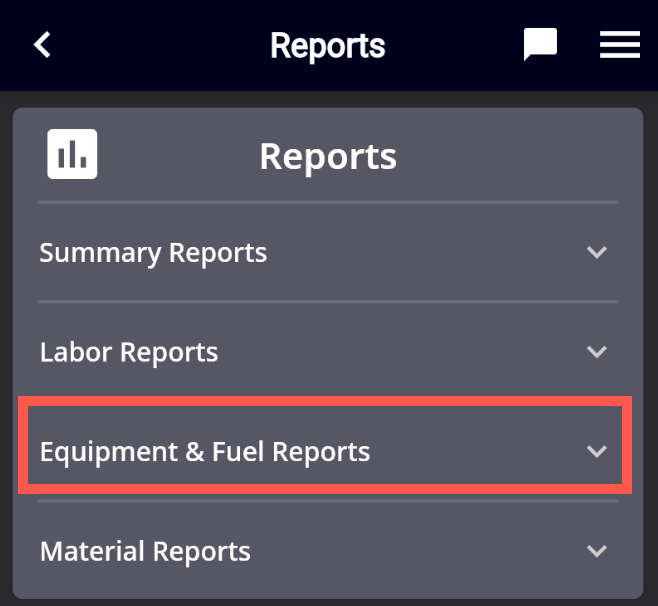Screen dimensions: 658x606
Task: Click the Reports panel heading text
Action: [328, 156]
